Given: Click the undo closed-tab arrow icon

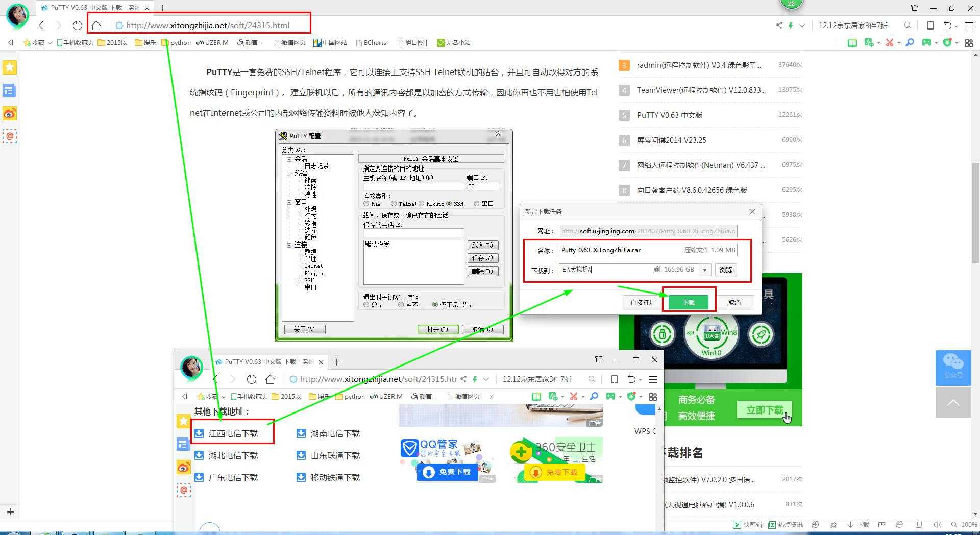Looking at the screenshot, I should tap(947, 25).
